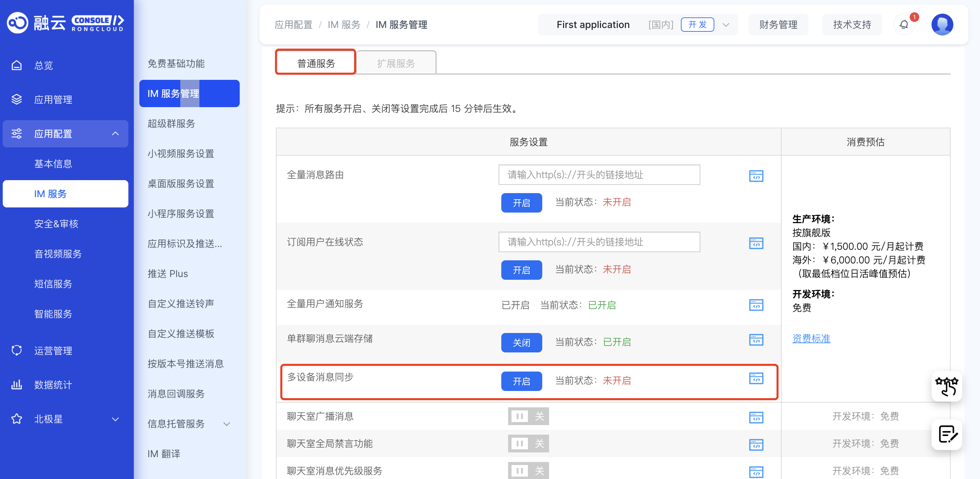
Task: Open the 资费标准 link
Action: pyautogui.click(x=811, y=338)
